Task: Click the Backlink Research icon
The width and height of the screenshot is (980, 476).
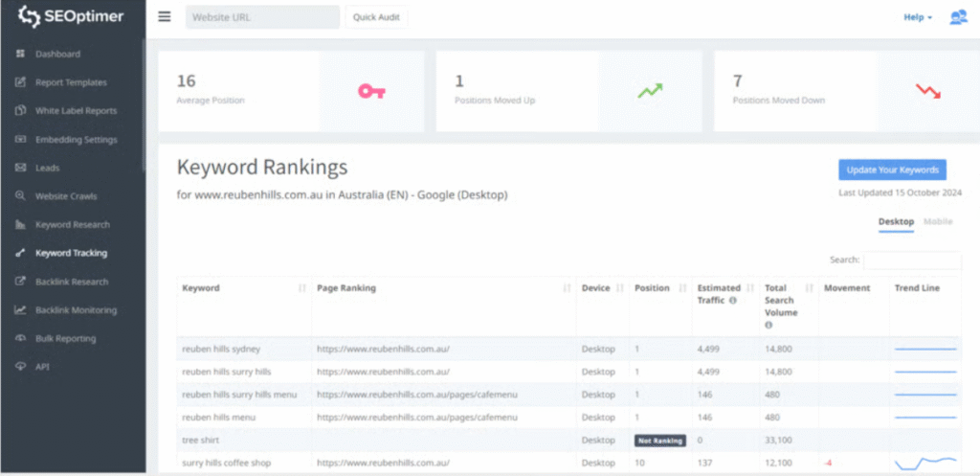Action: (20, 282)
